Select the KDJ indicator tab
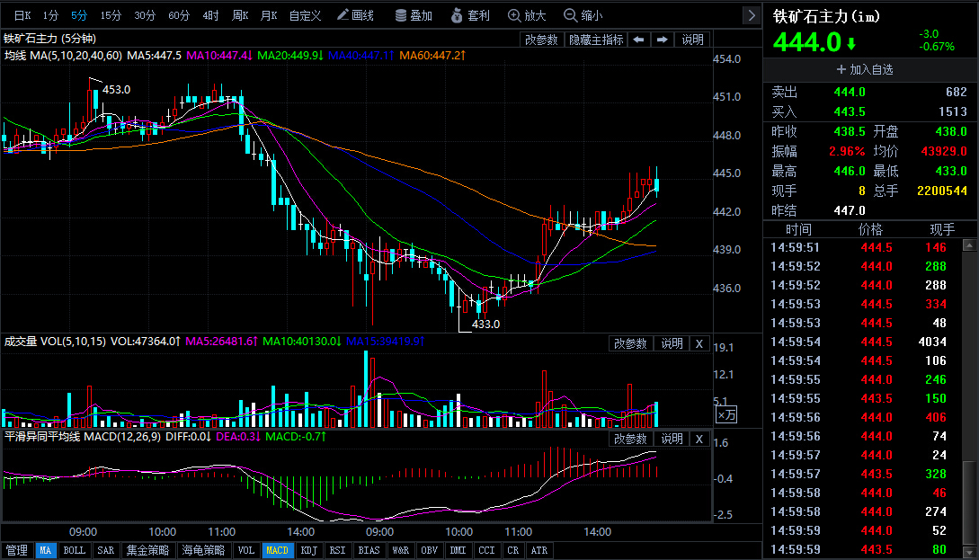 [x=308, y=550]
